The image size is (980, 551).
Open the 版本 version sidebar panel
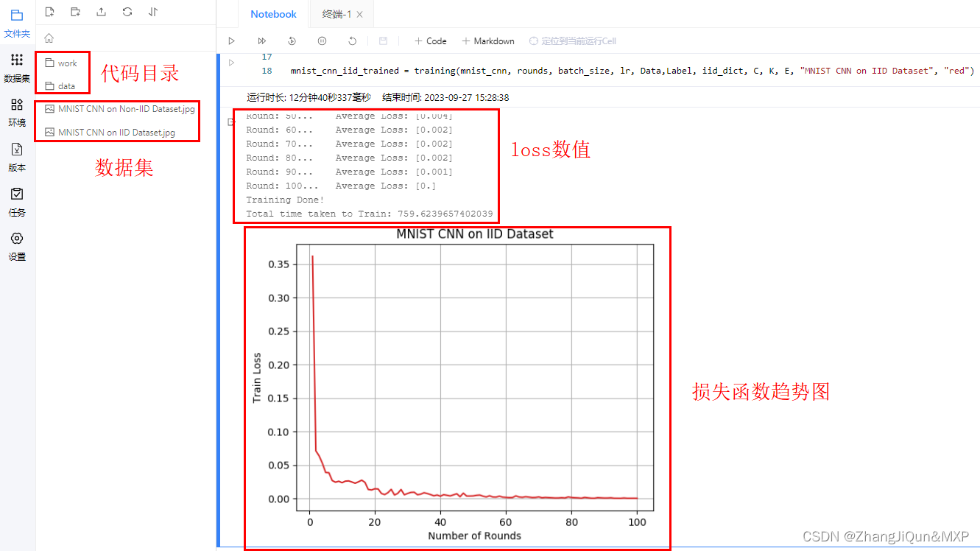click(x=17, y=157)
